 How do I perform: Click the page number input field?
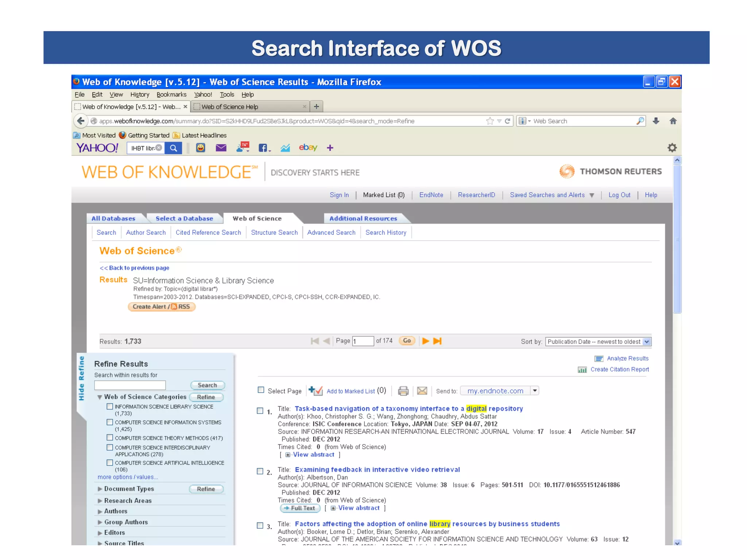tap(363, 341)
